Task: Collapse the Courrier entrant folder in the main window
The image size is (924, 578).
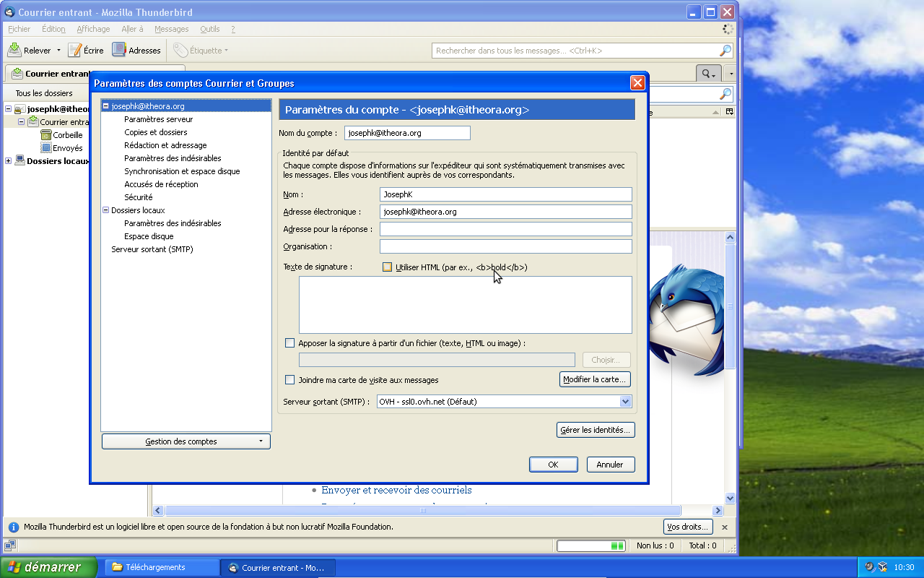Action: (x=21, y=122)
